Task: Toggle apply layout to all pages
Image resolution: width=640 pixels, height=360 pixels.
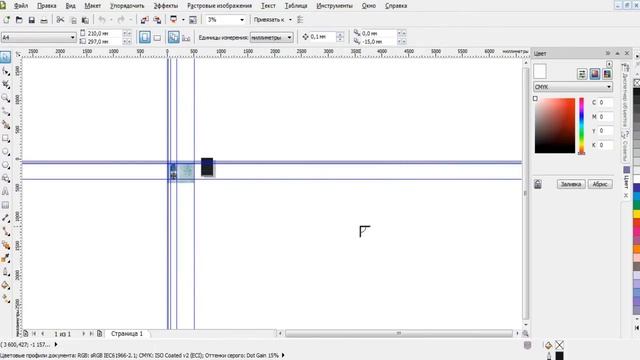Action: pyautogui.click(x=173, y=37)
